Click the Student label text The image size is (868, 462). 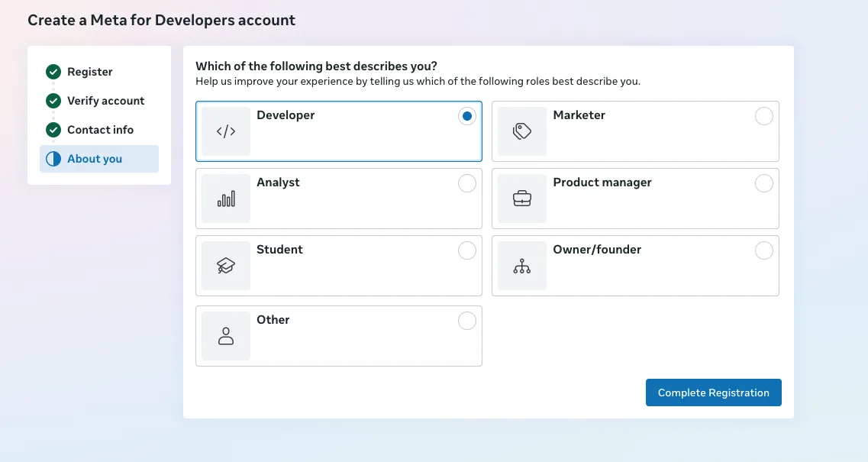pos(279,250)
